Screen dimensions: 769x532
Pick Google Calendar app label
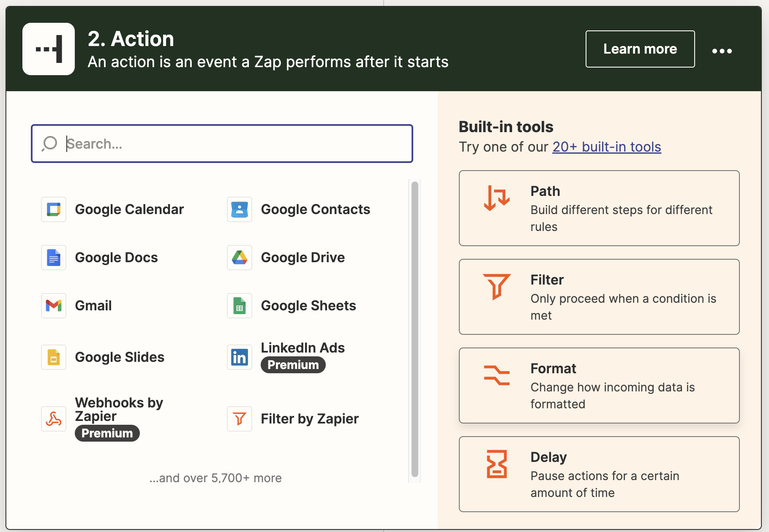[x=129, y=209]
